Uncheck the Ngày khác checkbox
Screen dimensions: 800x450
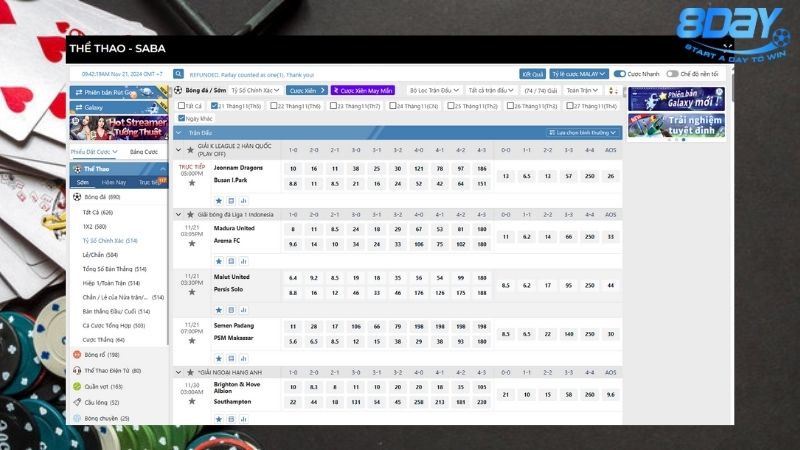(181, 118)
